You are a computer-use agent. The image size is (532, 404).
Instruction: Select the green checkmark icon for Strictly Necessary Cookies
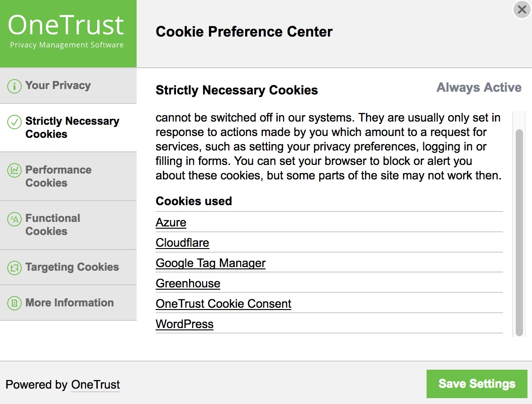pos(14,121)
